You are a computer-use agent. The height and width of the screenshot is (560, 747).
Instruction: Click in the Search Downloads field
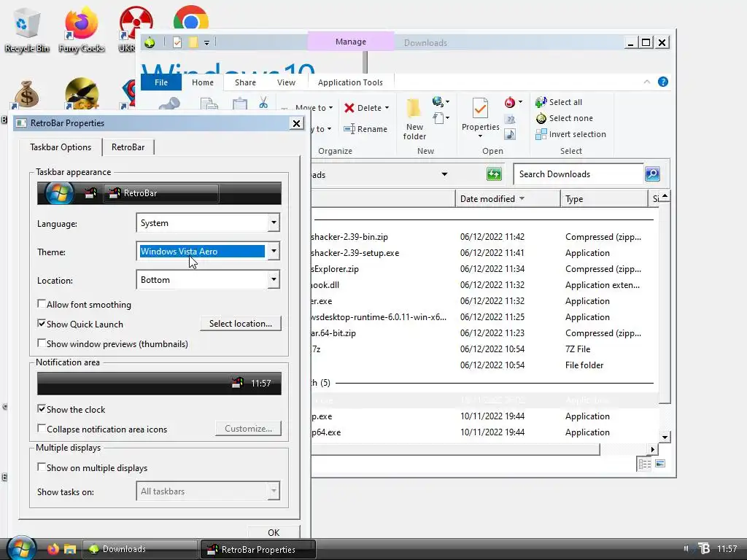578,174
